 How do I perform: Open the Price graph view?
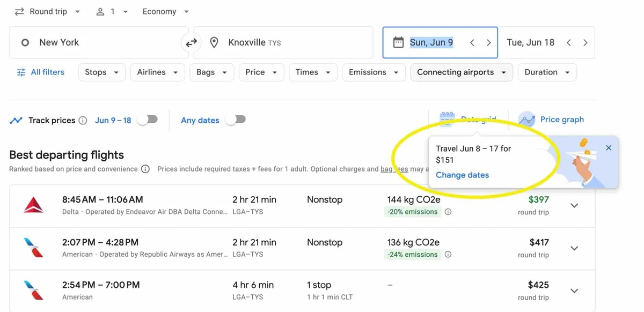551,120
